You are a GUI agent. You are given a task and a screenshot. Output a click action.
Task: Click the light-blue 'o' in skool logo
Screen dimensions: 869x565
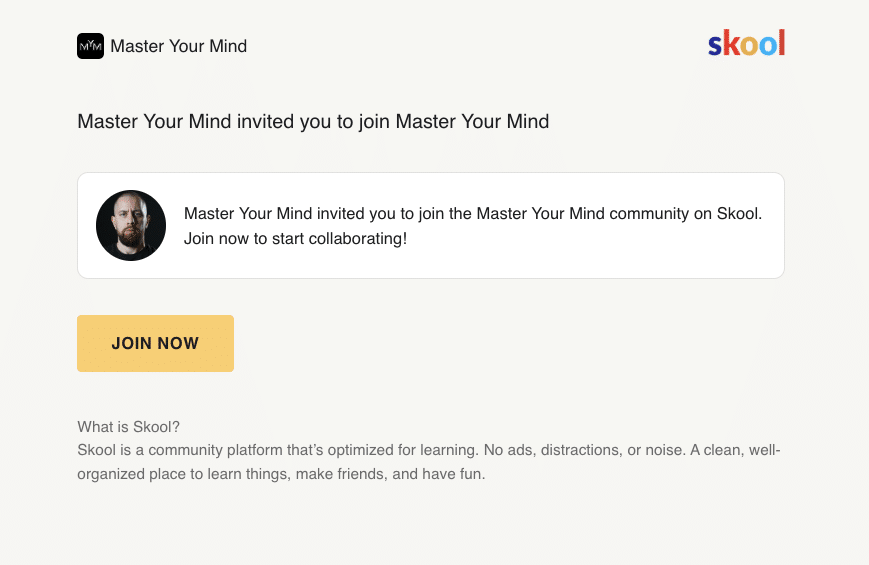point(768,46)
